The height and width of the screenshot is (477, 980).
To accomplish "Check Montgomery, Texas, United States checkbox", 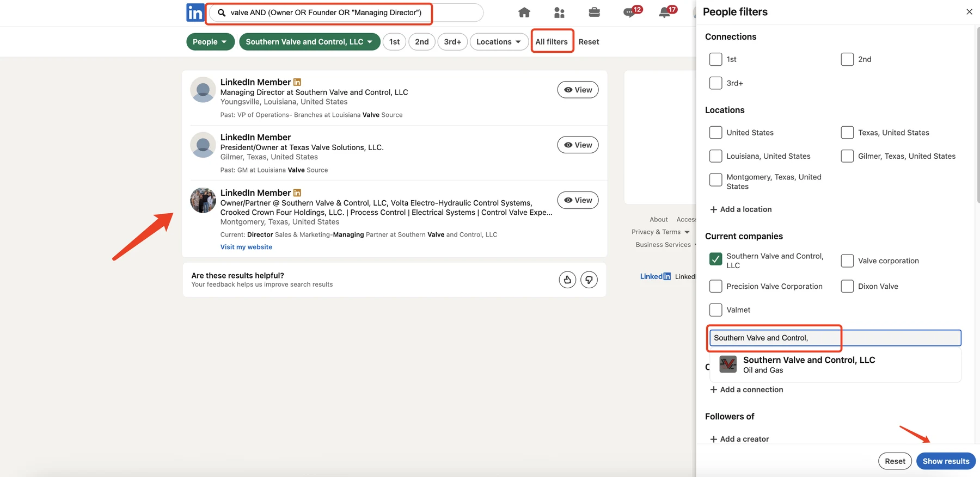I will click(x=716, y=179).
